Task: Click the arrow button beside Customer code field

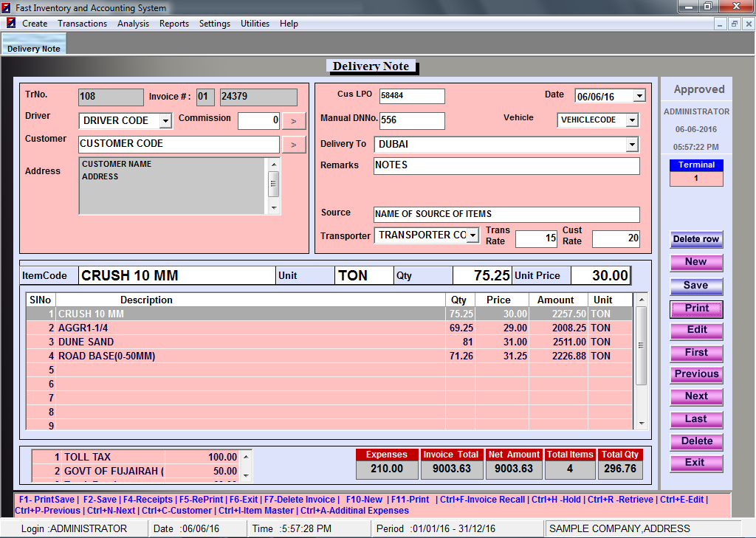Action: coord(293,145)
